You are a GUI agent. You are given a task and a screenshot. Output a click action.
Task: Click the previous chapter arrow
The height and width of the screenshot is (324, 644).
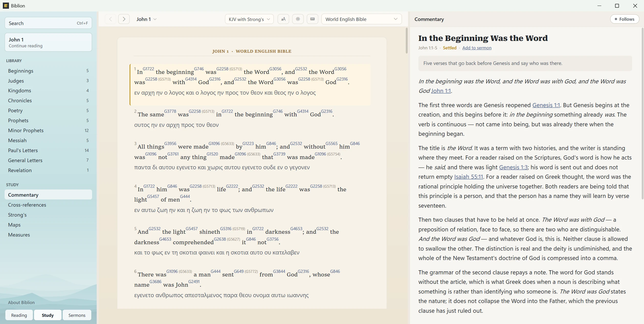[x=110, y=19]
